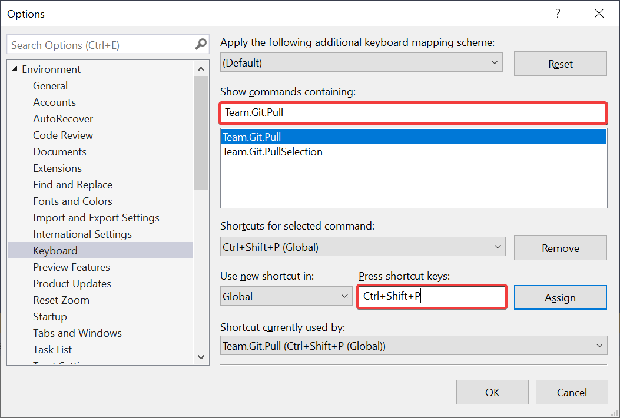
Task: Select Fonts and Colors in the tree
Action: pyautogui.click(x=72, y=201)
